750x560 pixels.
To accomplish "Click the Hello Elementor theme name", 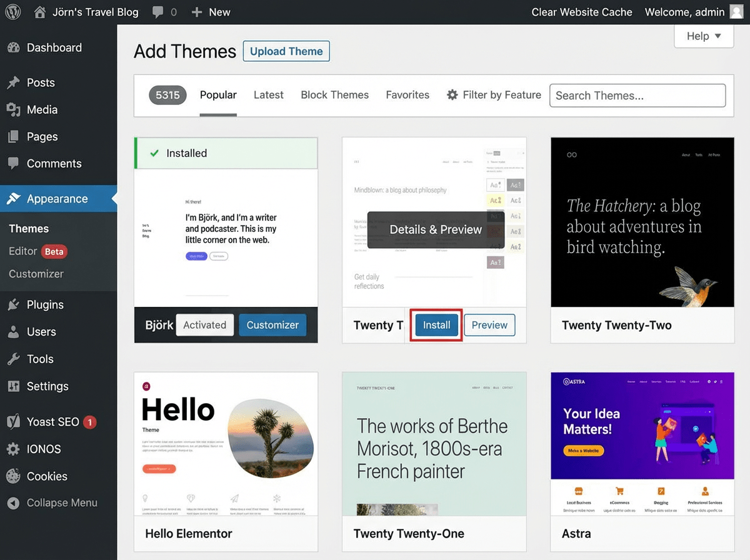I will (x=189, y=534).
